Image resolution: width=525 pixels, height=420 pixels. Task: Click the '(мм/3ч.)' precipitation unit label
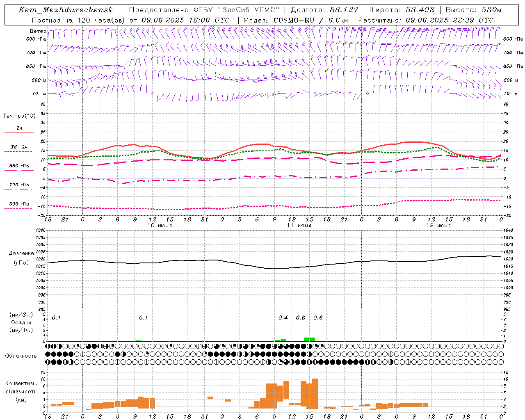[21, 315]
